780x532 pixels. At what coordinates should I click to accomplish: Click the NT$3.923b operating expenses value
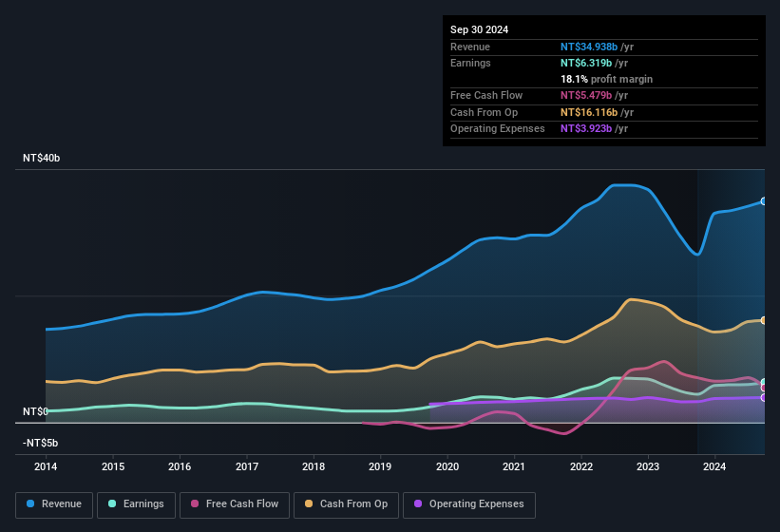click(586, 129)
